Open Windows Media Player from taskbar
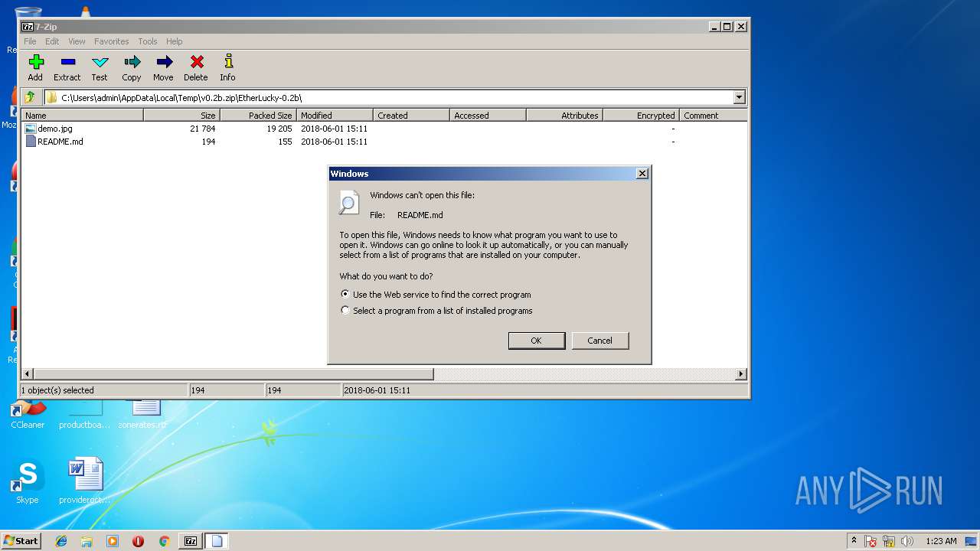The height and width of the screenshot is (551, 980). coord(113,541)
